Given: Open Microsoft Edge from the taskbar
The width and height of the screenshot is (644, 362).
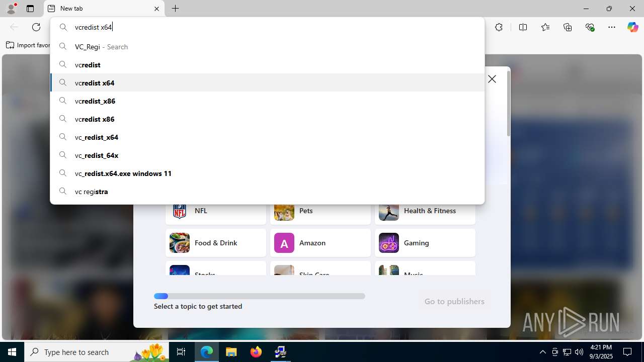Looking at the screenshot, I should click(207, 352).
